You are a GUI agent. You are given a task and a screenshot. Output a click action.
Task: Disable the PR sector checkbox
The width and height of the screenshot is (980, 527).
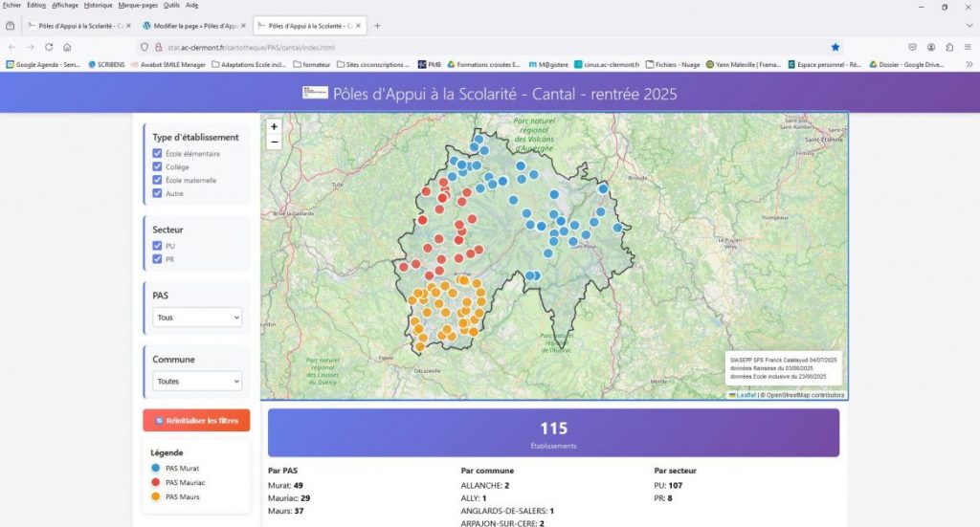157,259
